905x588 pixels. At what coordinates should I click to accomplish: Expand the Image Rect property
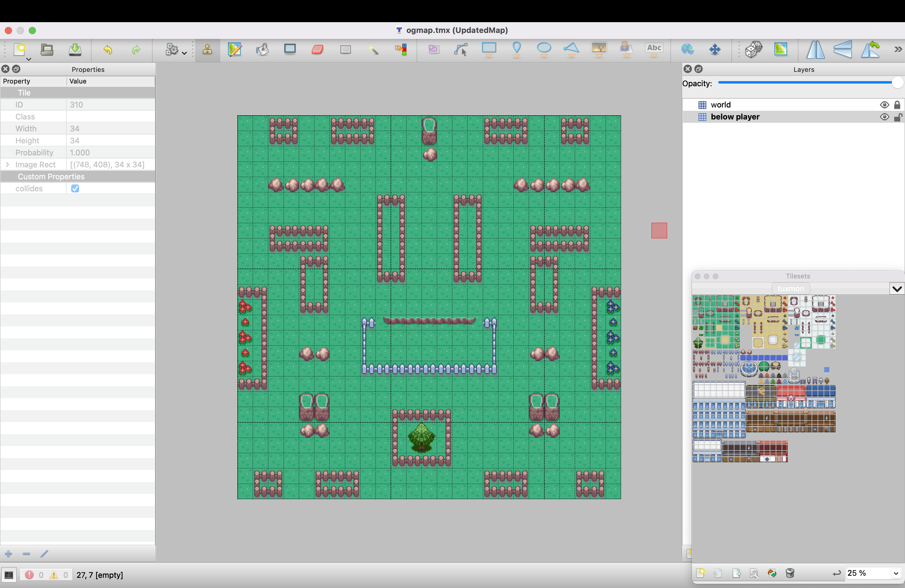pyautogui.click(x=7, y=165)
